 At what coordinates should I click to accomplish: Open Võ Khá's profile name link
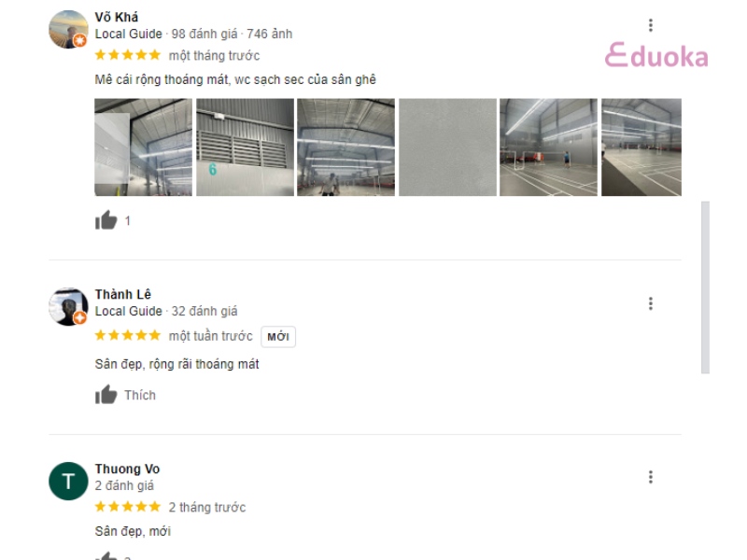(x=117, y=18)
